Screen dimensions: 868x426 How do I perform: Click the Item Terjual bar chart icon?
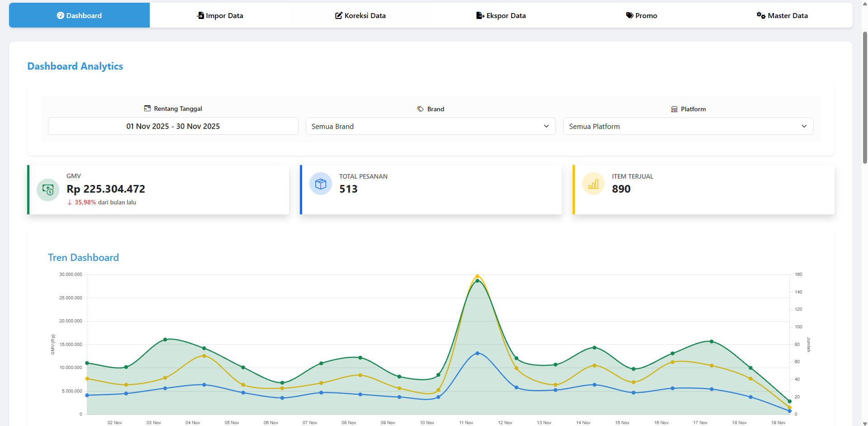click(x=593, y=184)
